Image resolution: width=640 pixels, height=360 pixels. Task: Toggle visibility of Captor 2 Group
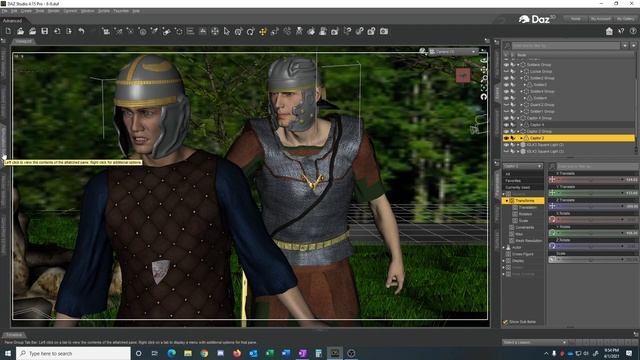(x=506, y=131)
